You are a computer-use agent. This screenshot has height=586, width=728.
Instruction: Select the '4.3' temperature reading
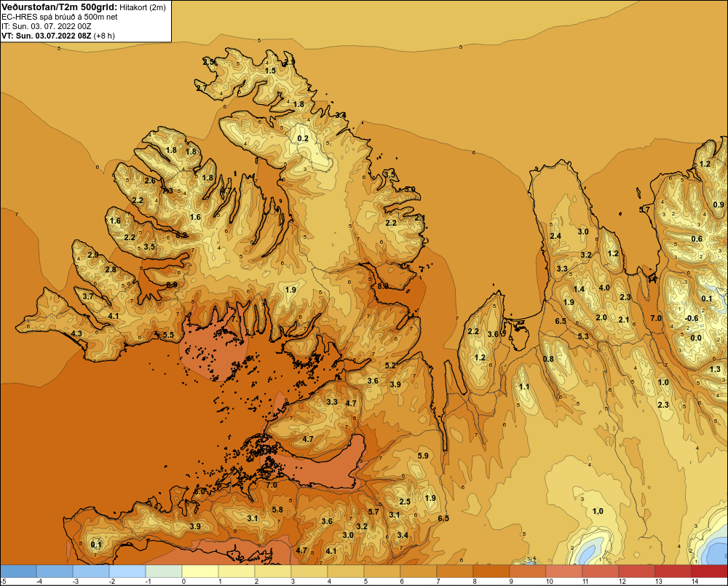click(76, 333)
